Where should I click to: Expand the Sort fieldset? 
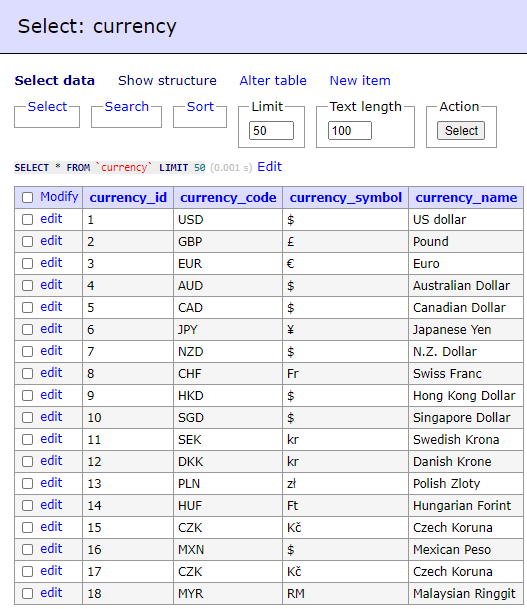tap(200, 106)
